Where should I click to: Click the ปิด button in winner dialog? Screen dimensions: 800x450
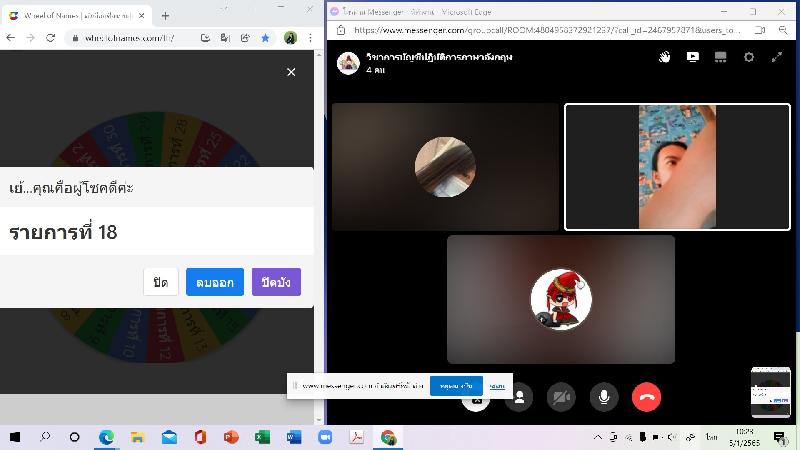pyautogui.click(x=160, y=282)
